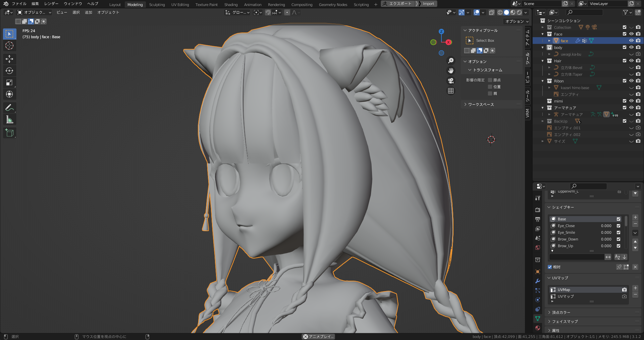Switch to the UV Editing workspace tab
The width and height of the screenshot is (644, 340).
tap(180, 5)
